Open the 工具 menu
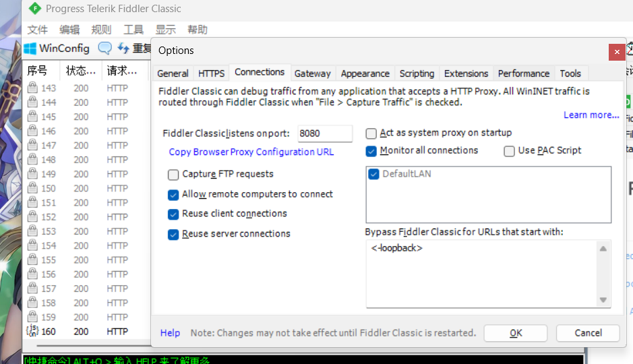 [133, 30]
